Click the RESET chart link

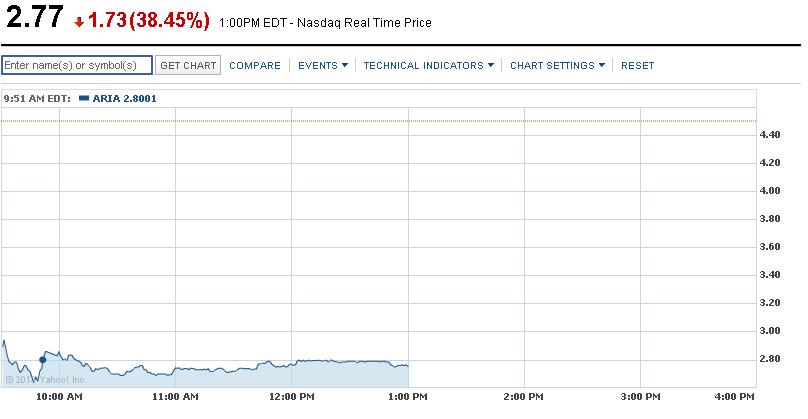click(637, 66)
